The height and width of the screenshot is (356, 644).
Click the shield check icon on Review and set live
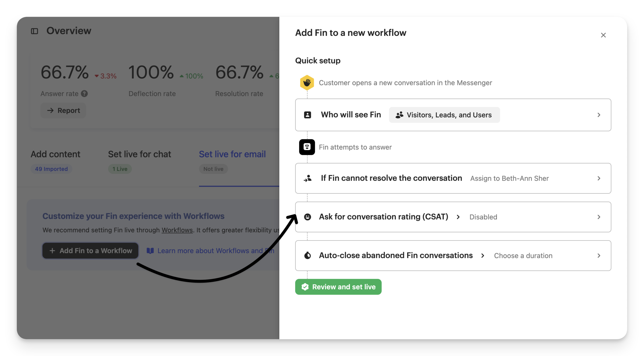305,287
